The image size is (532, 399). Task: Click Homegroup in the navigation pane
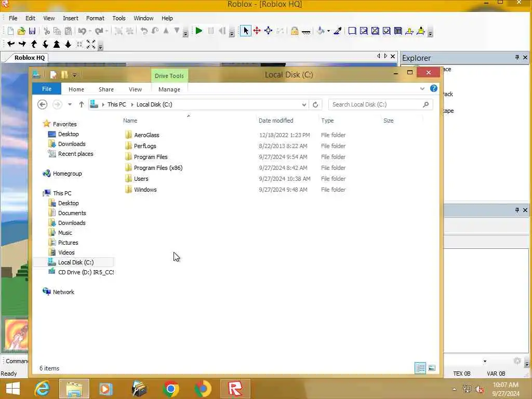67,174
